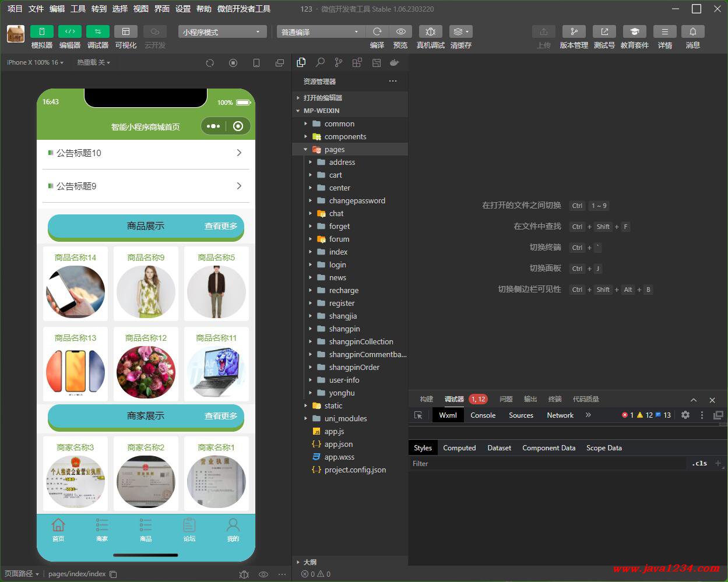The height and width of the screenshot is (582, 728).
Task: Tap the forum tab in simulator bar
Action: (x=189, y=530)
